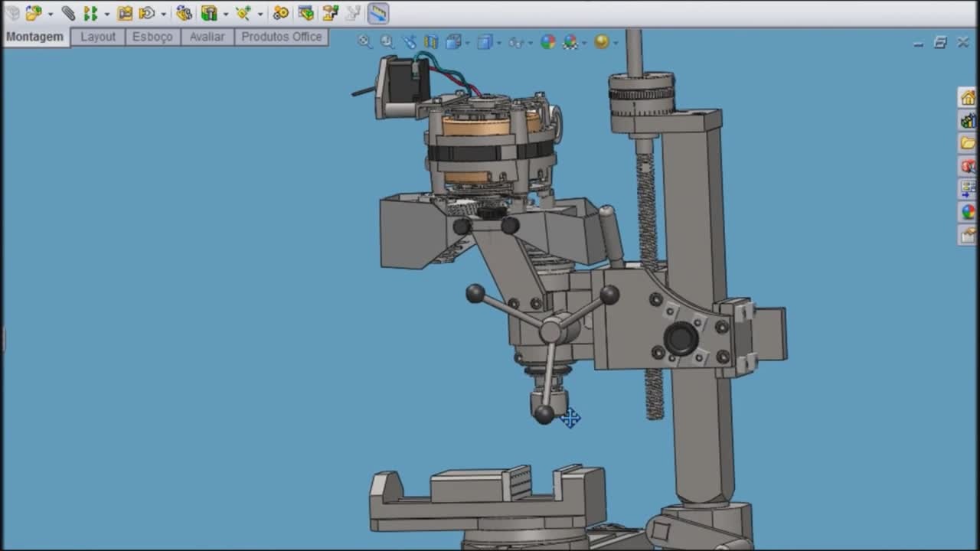
Task: Click the greyed Explode Line Sketch icon
Action: click(353, 13)
